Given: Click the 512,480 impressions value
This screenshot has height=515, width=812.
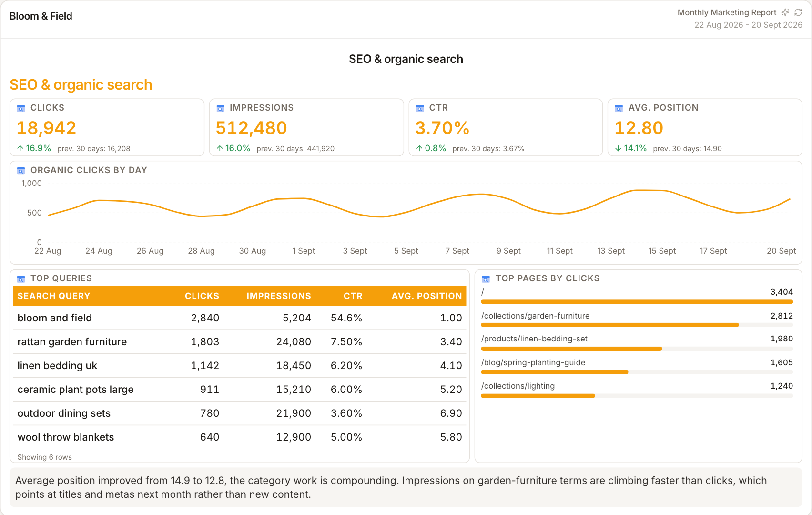Looking at the screenshot, I should pyautogui.click(x=251, y=128).
